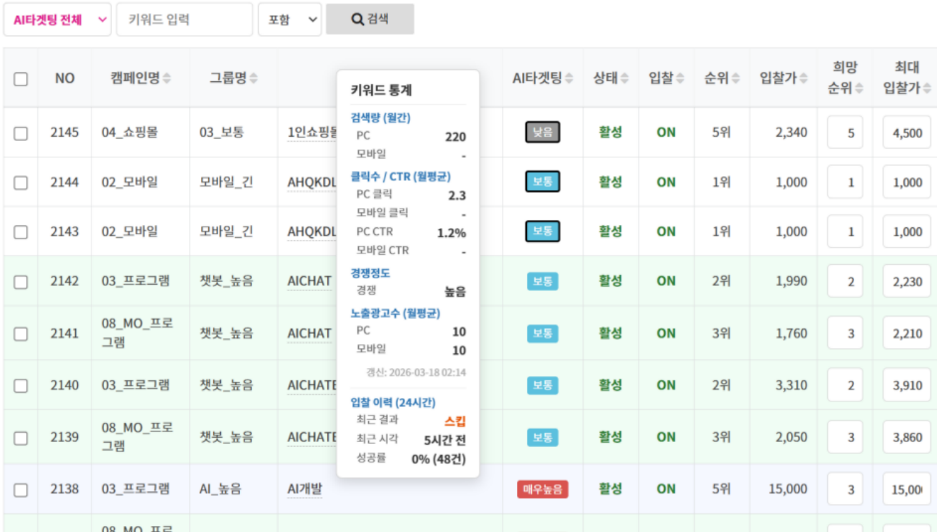
Task: Sort by 상태 column sort arrows
Action: (624, 78)
